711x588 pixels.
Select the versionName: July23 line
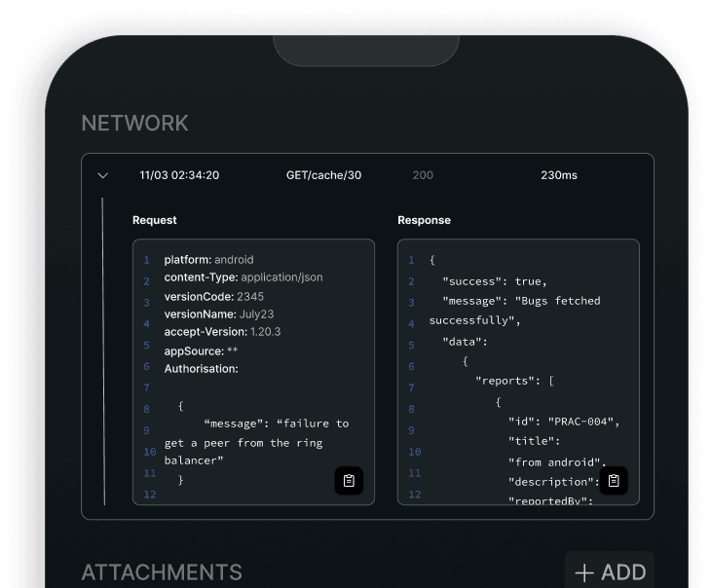(218, 314)
